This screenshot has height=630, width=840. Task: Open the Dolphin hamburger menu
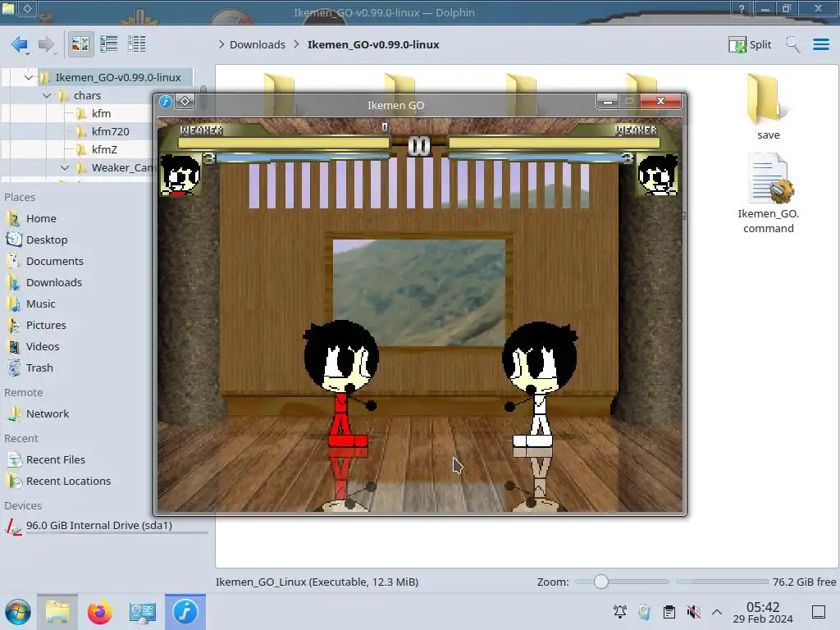[820, 44]
